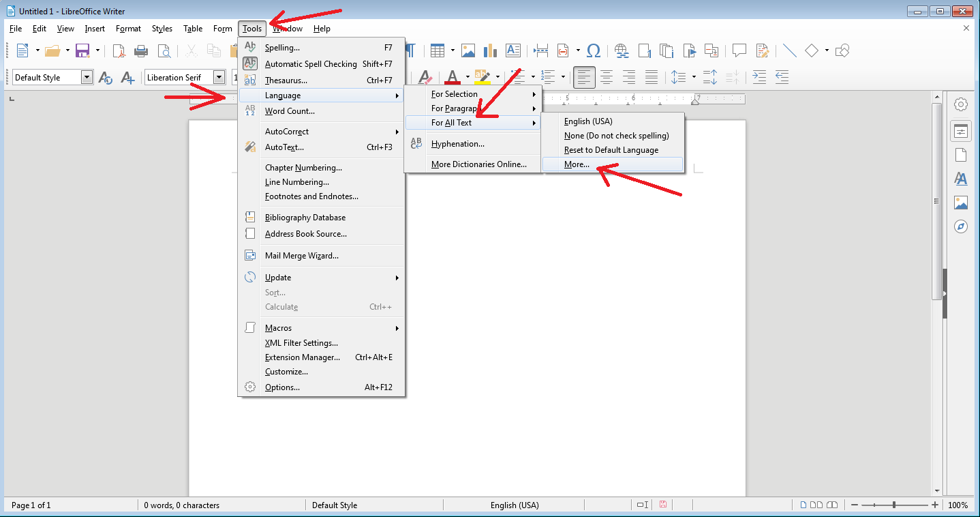This screenshot has width=980, height=517.
Task: Export directly as PDF icon
Action: click(119, 50)
